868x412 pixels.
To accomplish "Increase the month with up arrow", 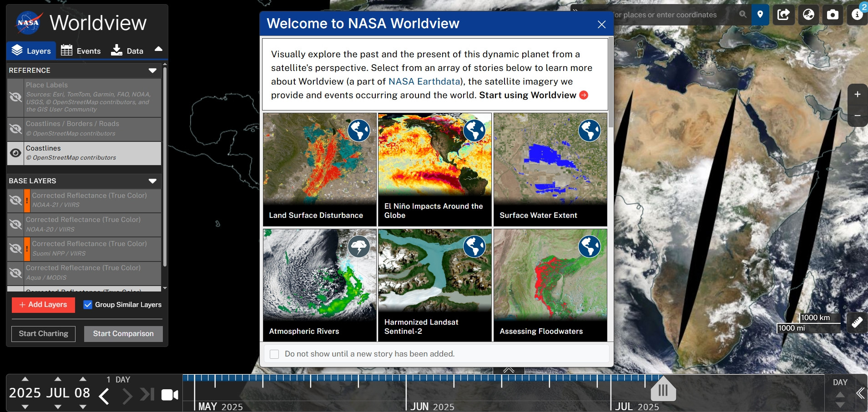I will click(x=58, y=379).
